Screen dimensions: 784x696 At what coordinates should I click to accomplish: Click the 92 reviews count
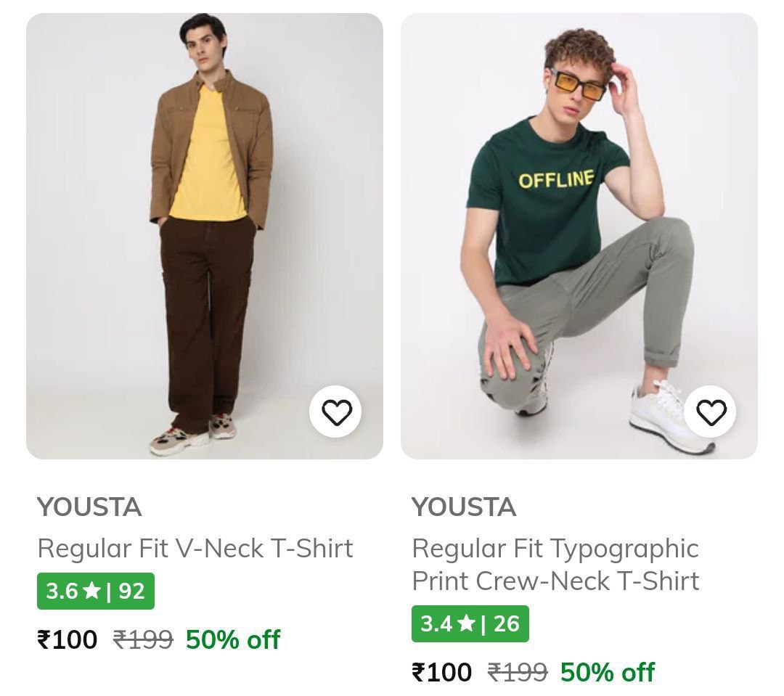point(132,591)
